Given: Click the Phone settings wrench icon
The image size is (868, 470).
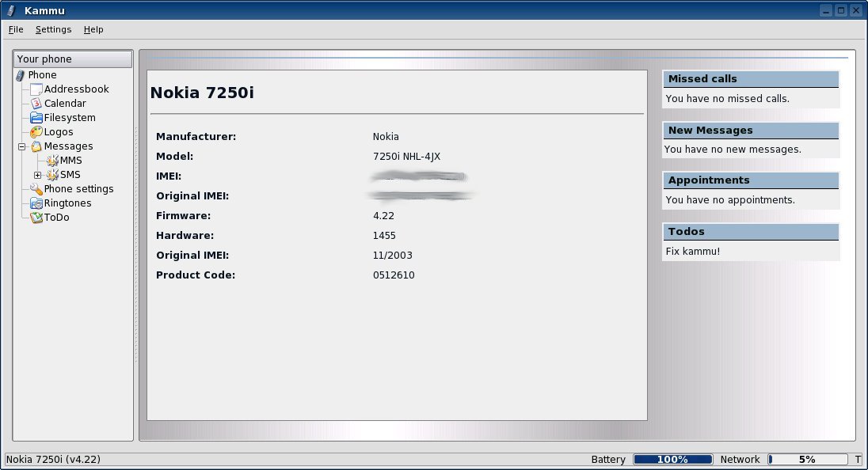Looking at the screenshot, I should 36,189.
